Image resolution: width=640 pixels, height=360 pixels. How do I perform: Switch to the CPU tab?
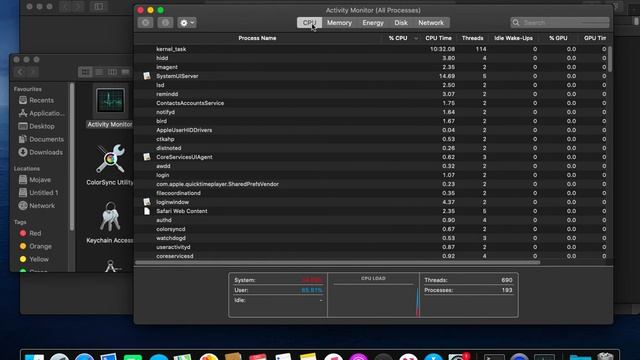click(309, 23)
